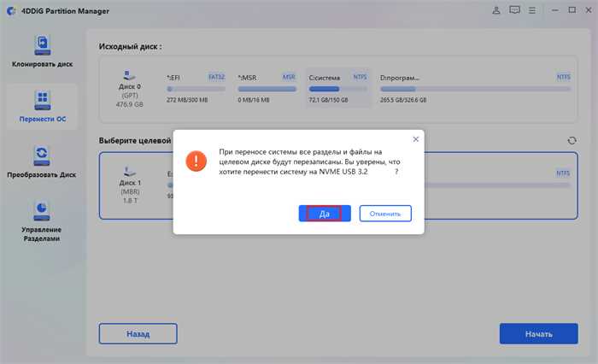Confirm migration with the Да button

(x=325, y=214)
